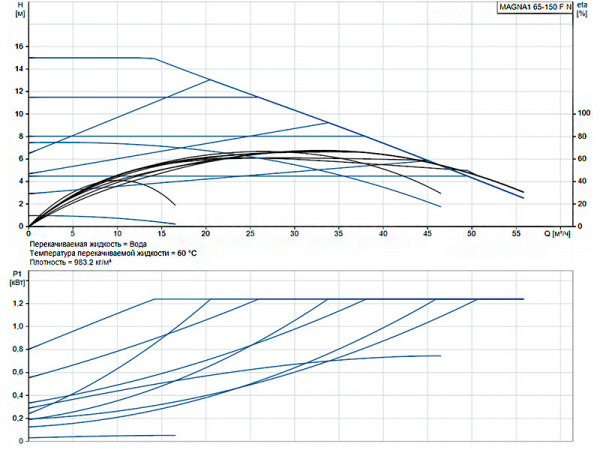
Task: Click the eta [%] efficiency axis label
Action: pos(583,13)
